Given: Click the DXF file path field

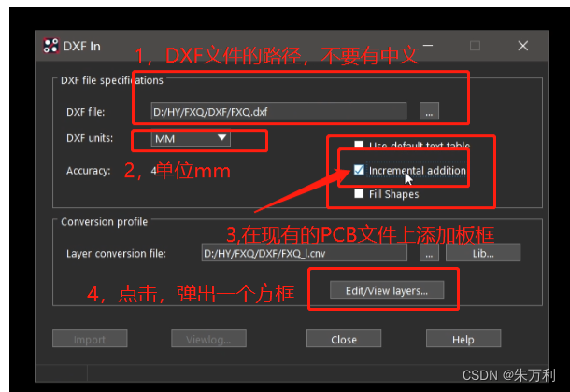Looking at the screenshot, I should point(278,111).
